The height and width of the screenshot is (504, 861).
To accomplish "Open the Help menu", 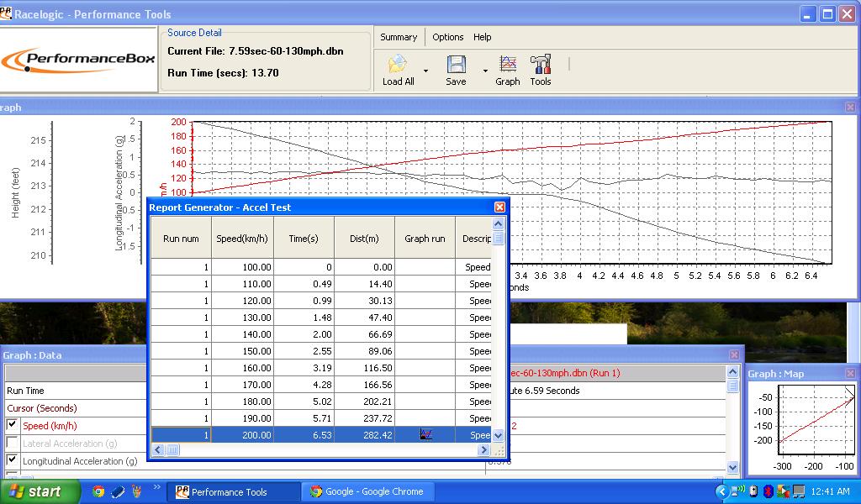I will coord(482,37).
